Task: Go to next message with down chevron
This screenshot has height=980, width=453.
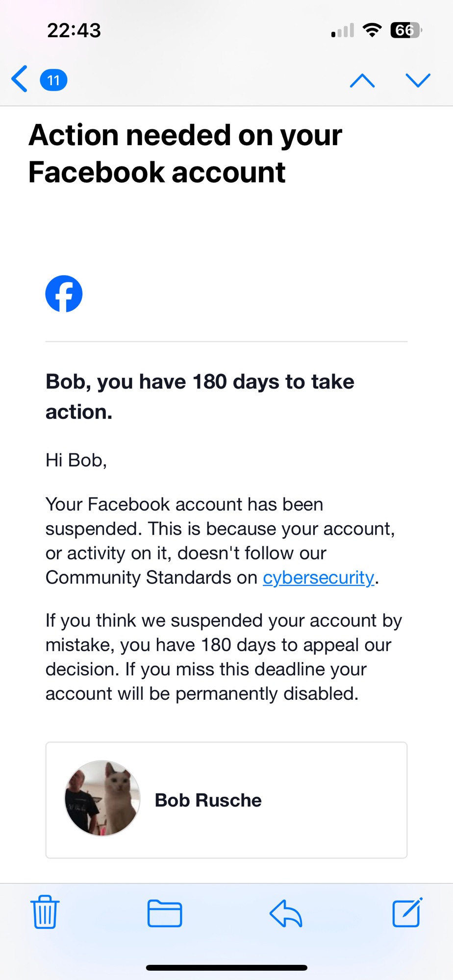Action: coord(418,80)
